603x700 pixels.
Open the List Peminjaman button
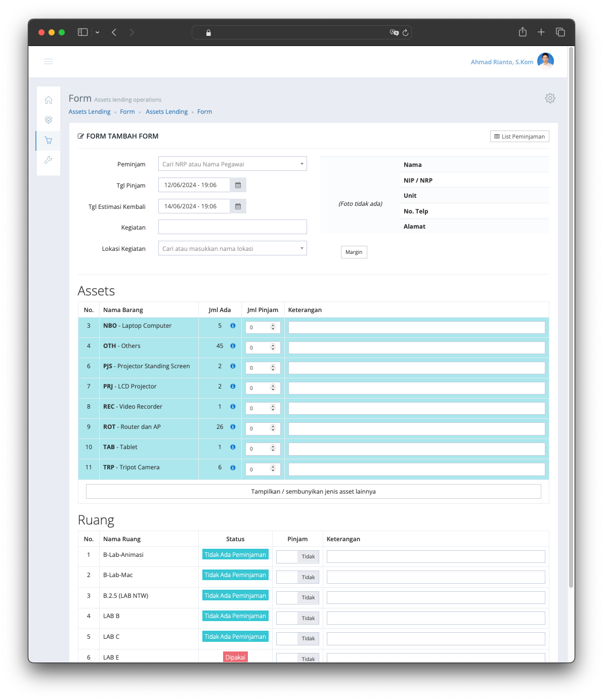[519, 137]
